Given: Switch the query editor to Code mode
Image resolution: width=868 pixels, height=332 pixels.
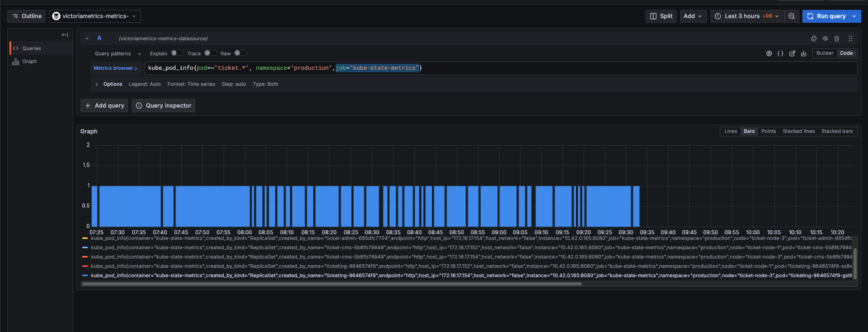Looking at the screenshot, I should [846, 53].
